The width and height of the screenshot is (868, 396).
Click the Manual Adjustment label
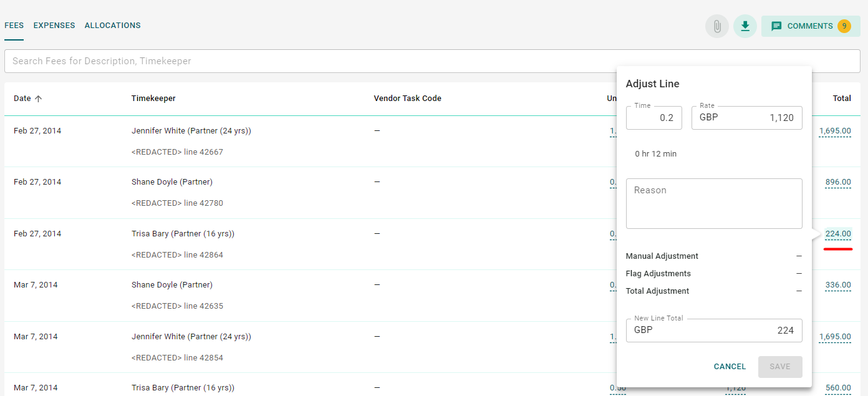coord(662,256)
